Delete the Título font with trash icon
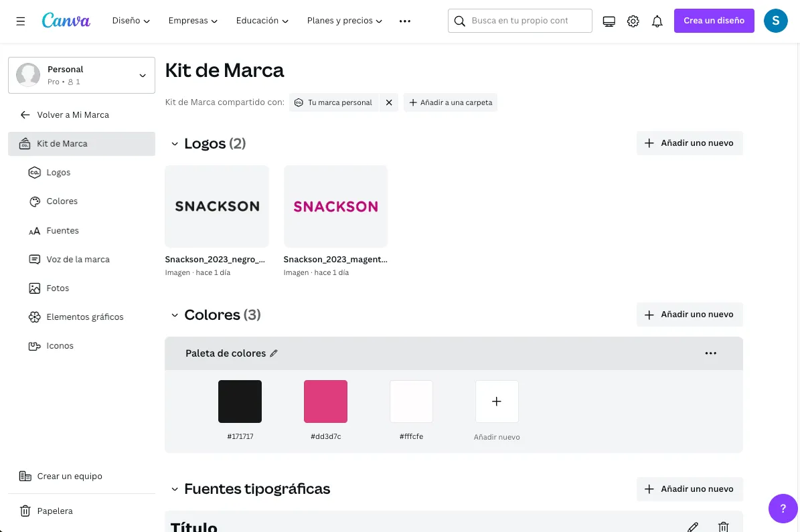The width and height of the screenshot is (800, 532). (723, 527)
